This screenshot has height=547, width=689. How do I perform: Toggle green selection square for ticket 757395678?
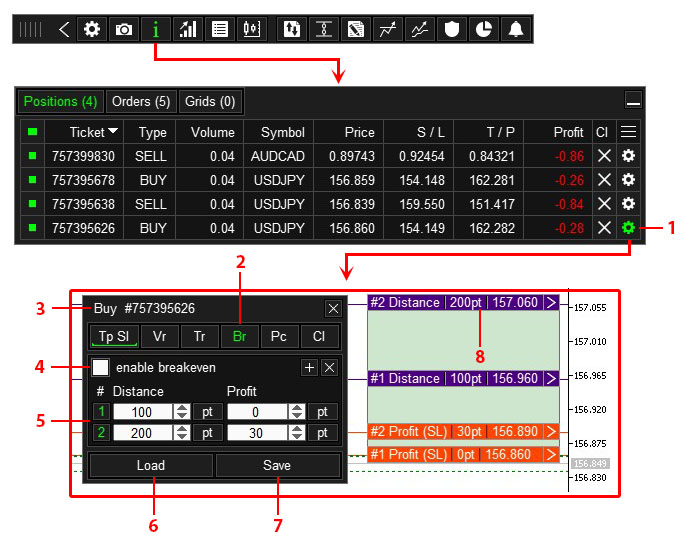click(x=32, y=180)
